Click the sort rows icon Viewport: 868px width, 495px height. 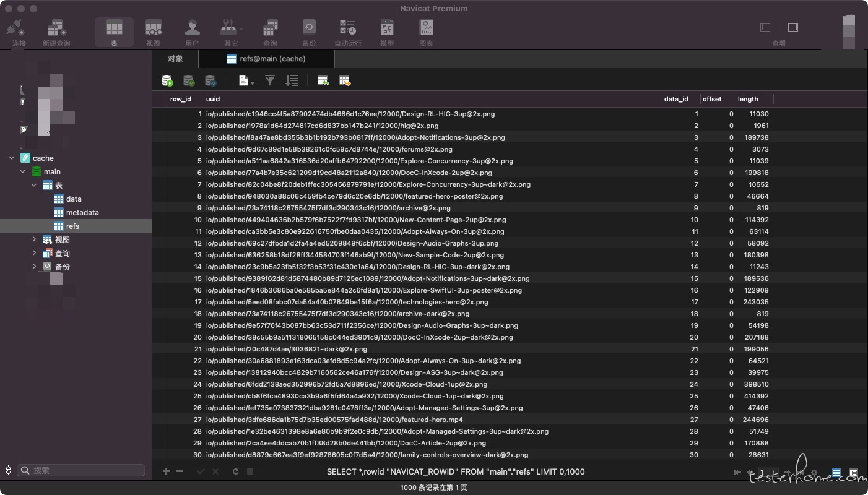(292, 80)
